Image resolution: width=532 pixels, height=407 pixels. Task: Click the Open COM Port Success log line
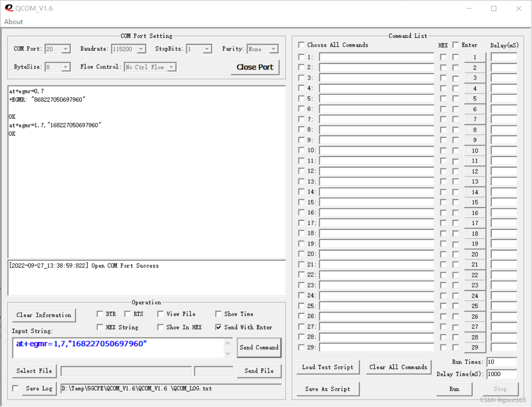pos(84,265)
